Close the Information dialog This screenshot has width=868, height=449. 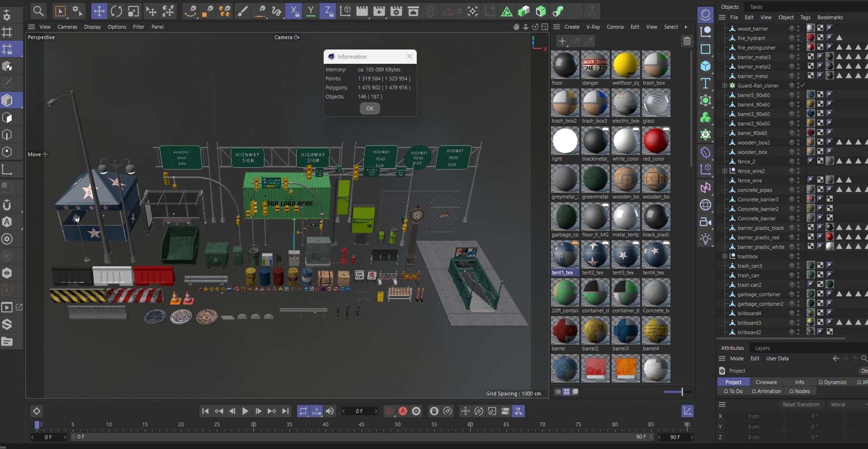(409, 57)
